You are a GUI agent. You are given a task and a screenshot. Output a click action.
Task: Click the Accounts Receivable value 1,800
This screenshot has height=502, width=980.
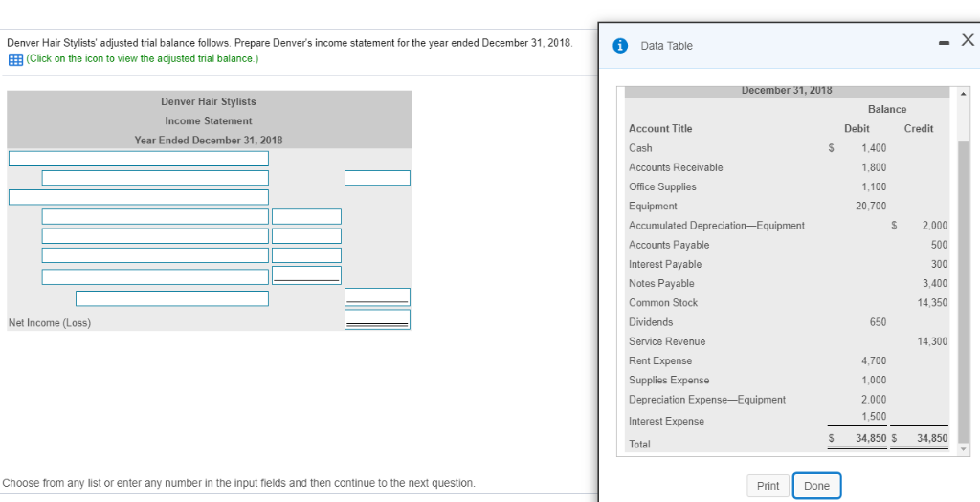coord(874,167)
